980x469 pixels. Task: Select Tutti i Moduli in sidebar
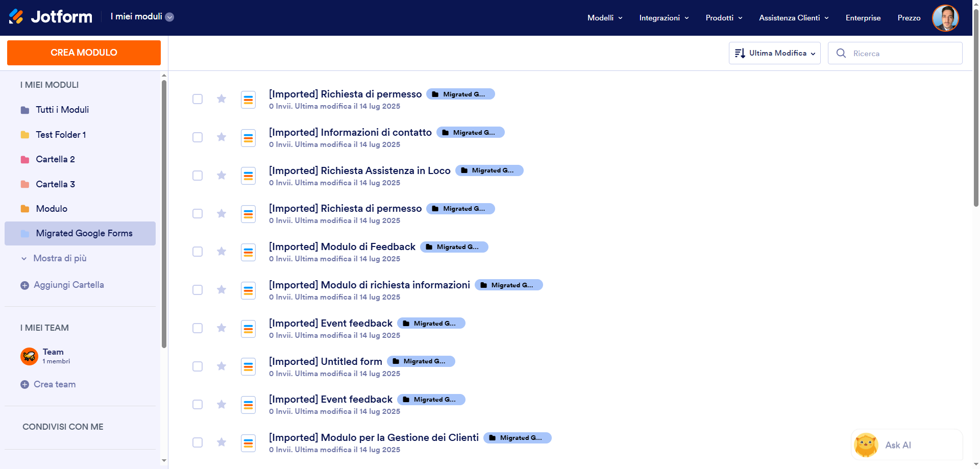tap(80, 110)
